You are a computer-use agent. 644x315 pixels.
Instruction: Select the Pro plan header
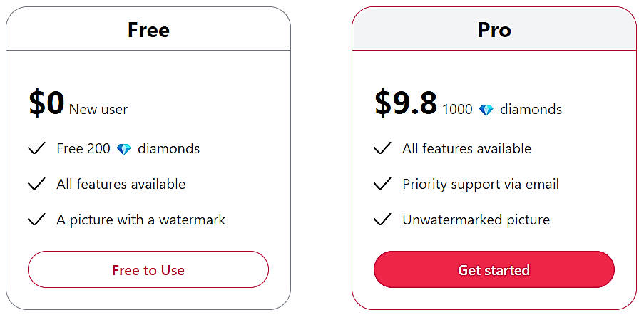point(494,30)
